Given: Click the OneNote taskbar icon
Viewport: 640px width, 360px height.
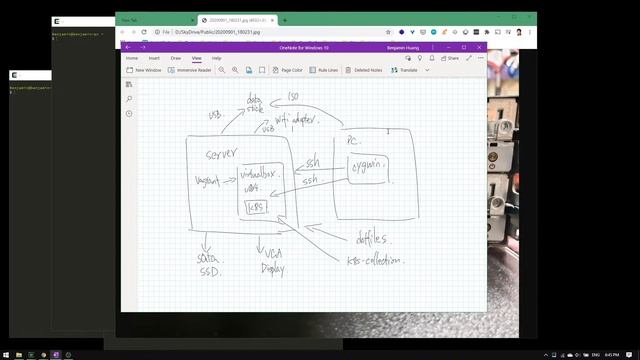Looking at the screenshot, I should [56, 355].
